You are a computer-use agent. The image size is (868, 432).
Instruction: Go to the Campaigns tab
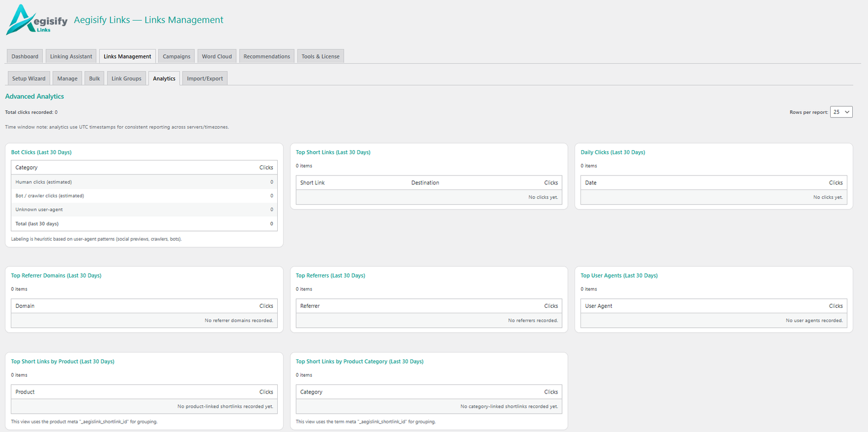tap(176, 56)
